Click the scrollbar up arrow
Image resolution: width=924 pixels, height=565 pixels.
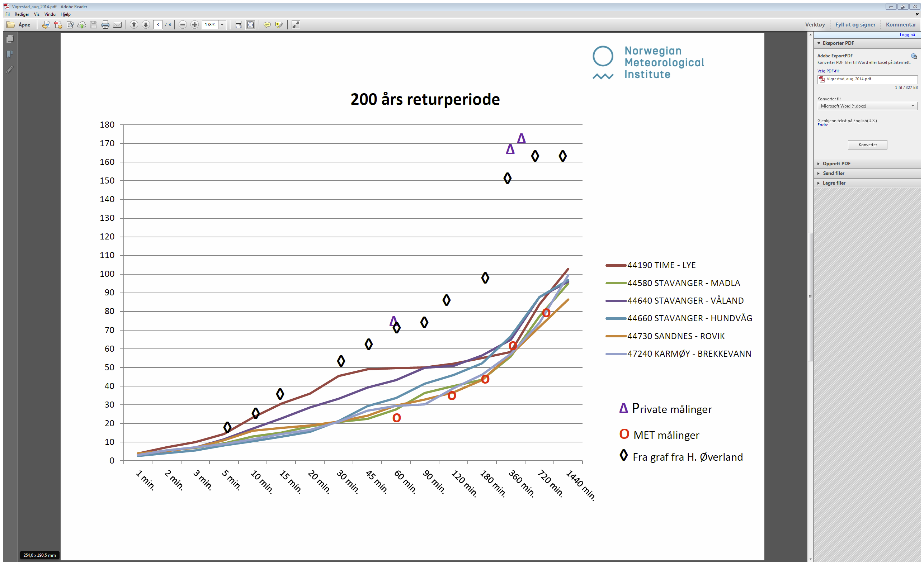(x=810, y=35)
